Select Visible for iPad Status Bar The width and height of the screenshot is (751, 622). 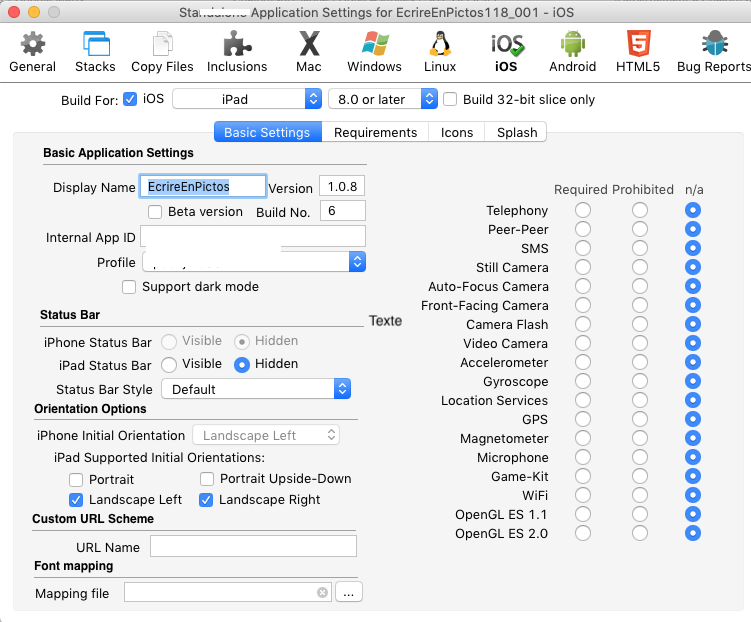tap(169, 365)
